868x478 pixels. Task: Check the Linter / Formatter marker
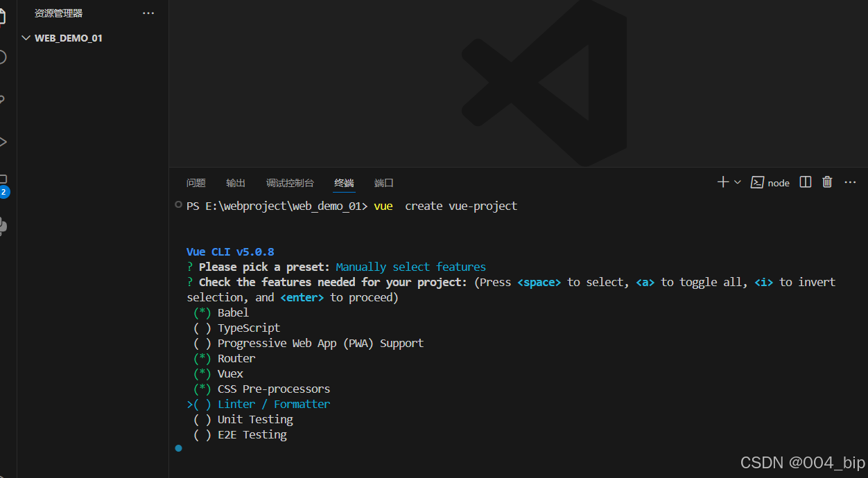coord(202,405)
